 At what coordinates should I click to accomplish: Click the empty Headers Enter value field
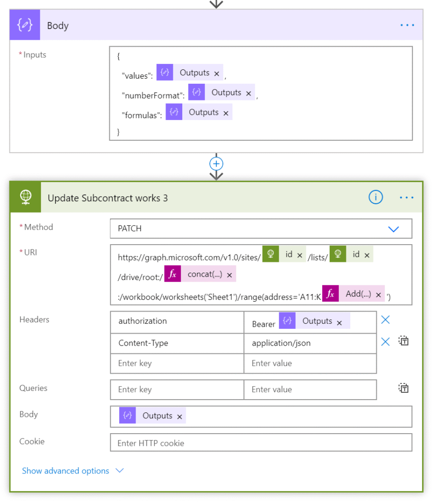coord(310,364)
